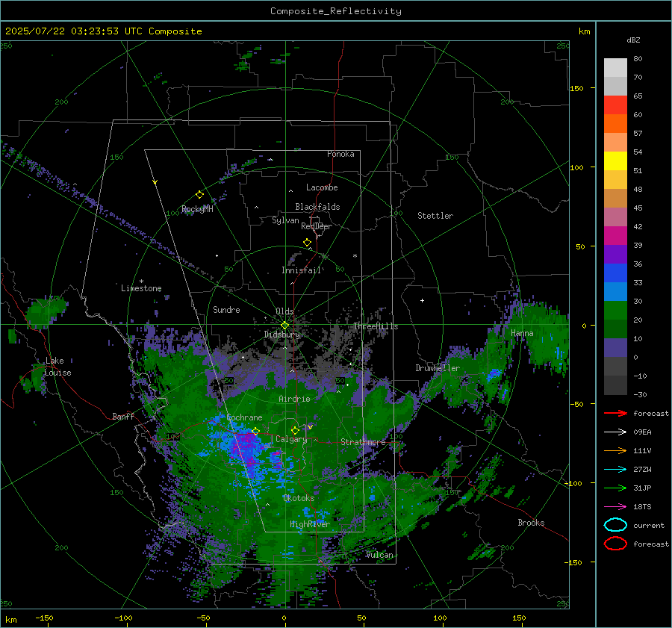
Task: Click the RockyMH label
Action: coord(197,209)
